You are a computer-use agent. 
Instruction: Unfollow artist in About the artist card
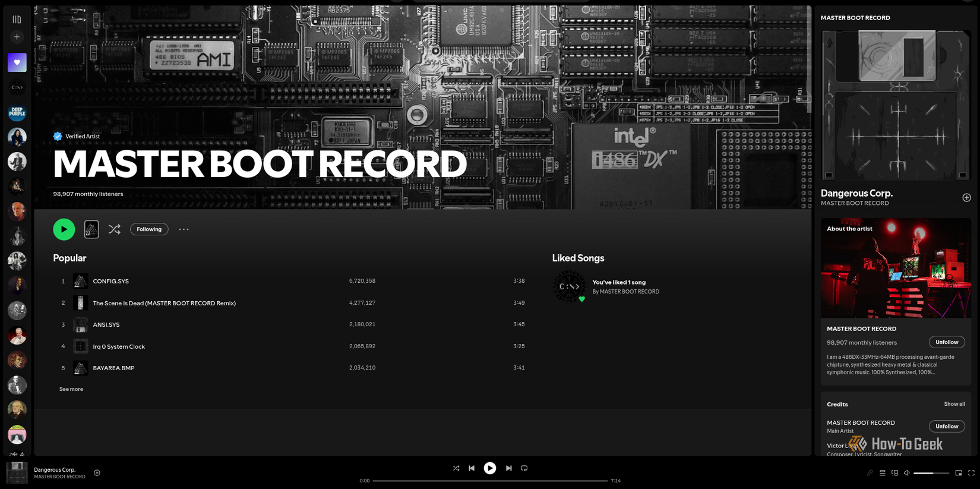point(947,342)
